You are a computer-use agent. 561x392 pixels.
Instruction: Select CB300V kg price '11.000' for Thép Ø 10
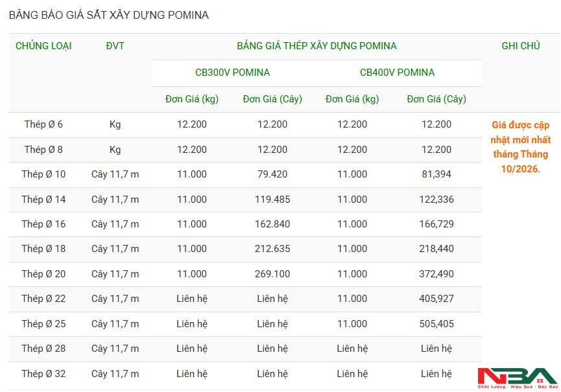tap(192, 174)
